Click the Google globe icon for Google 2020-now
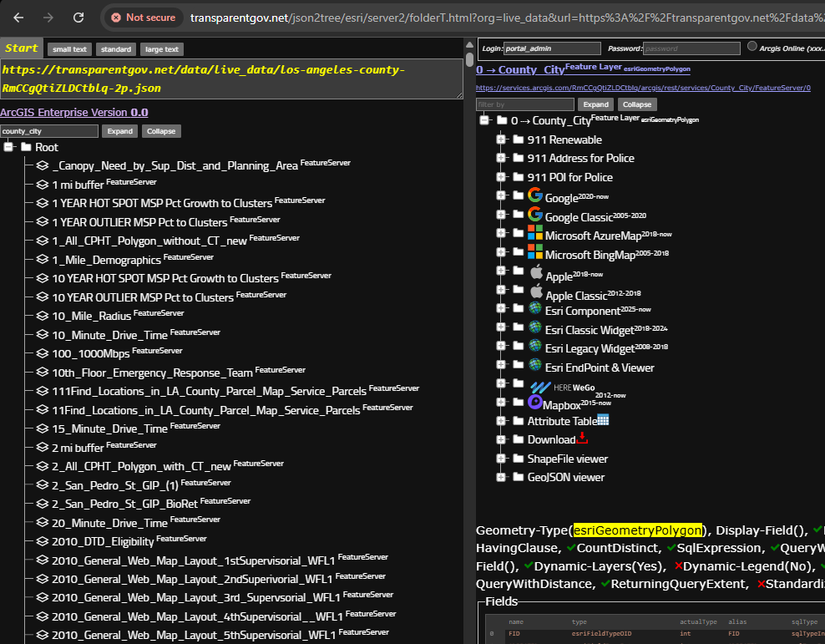The width and height of the screenshot is (825, 644). (535, 195)
